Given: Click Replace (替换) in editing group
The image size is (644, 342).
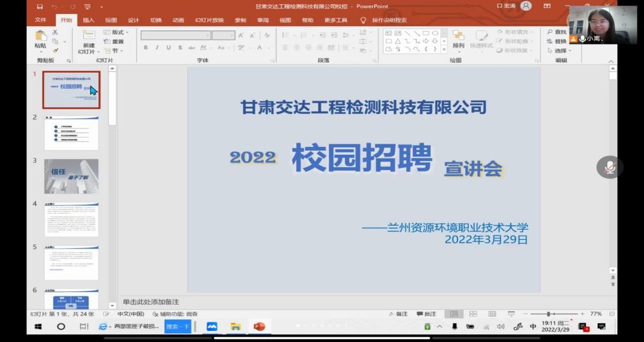Looking at the screenshot, I should pos(557,41).
